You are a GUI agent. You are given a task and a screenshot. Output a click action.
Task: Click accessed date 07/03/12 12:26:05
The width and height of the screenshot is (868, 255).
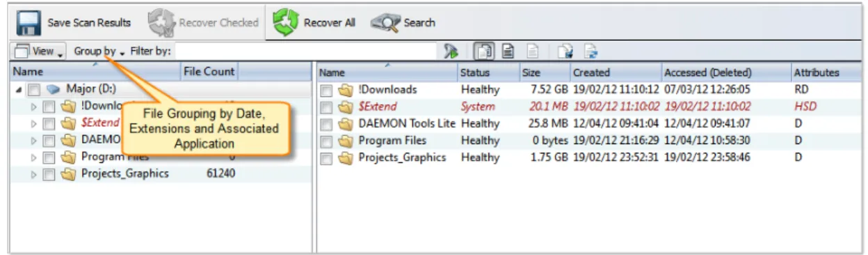[x=707, y=90]
